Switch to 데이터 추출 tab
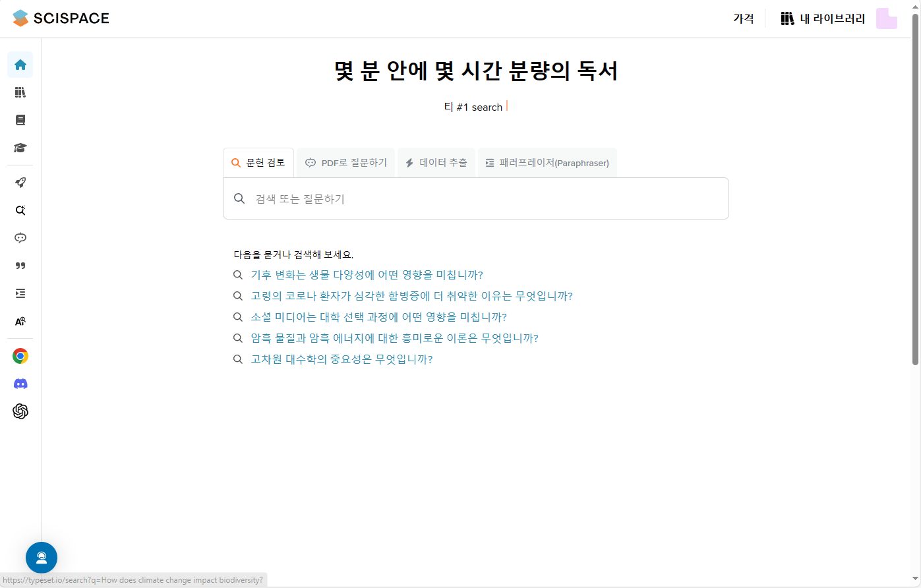Screen dimensions: 921x588 436,163
